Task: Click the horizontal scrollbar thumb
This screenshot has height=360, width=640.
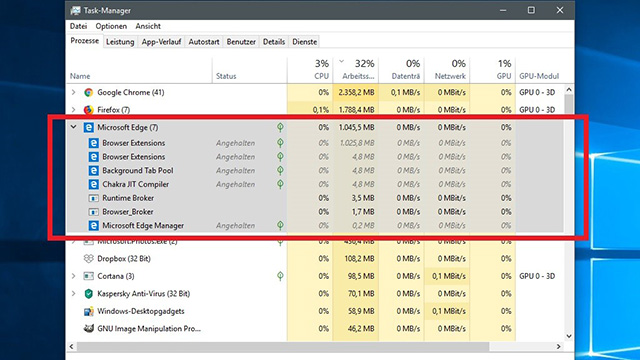Action: coord(283,347)
